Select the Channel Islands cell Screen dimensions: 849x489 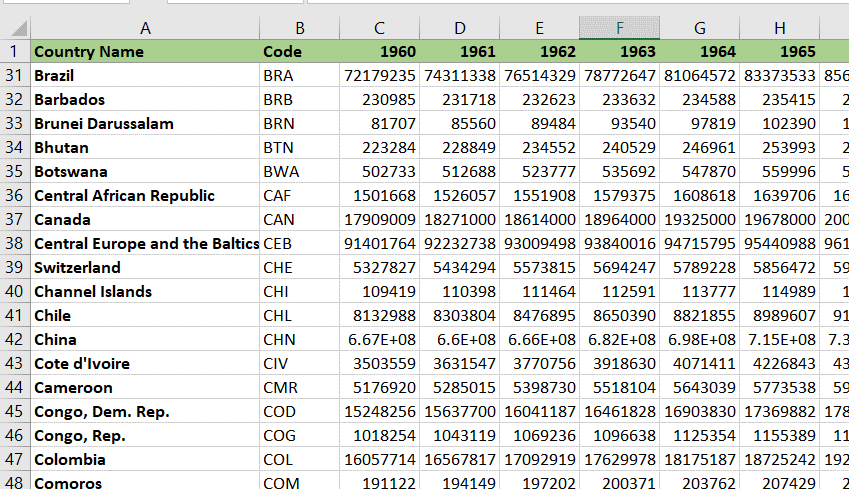[x=145, y=291]
